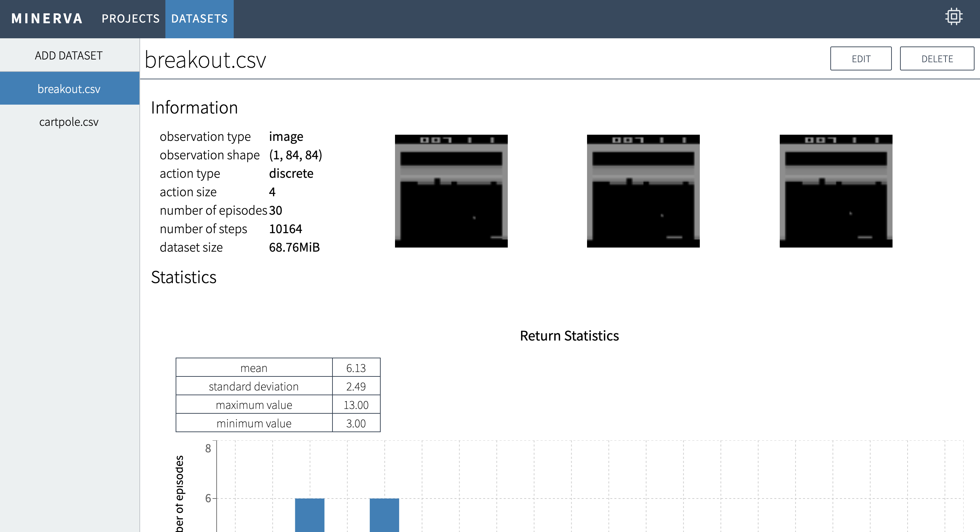Screen dimensions: 980x532
Task: Open the first Breakout frame thumbnail
Action: click(x=451, y=191)
